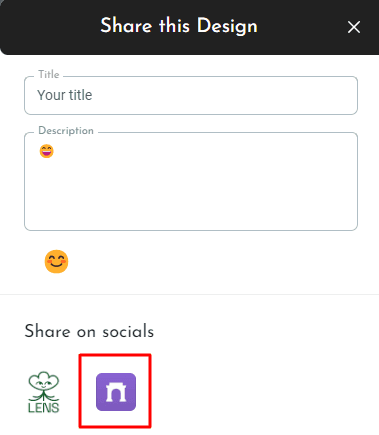Click the smiling face emoji button

(56, 262)
